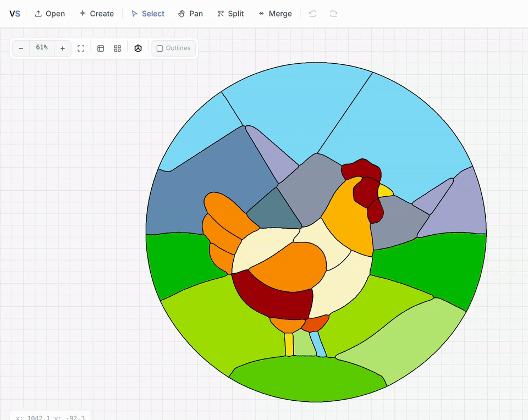This screenshot has height=420, width=528.
Task: Activate the Select tool
Action: click(148, 14)
